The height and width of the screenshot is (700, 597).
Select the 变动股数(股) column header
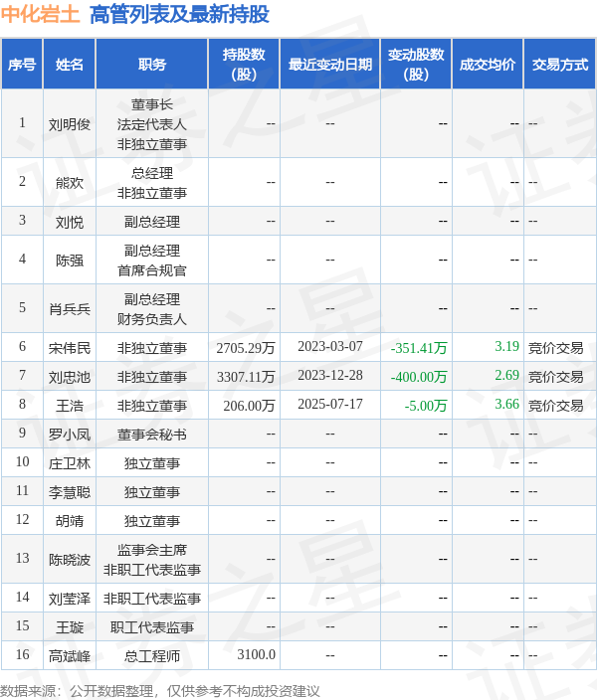416,65
